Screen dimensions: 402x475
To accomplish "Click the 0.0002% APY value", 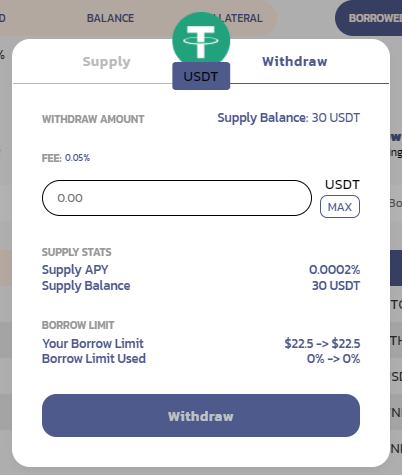I will (335, 270).
